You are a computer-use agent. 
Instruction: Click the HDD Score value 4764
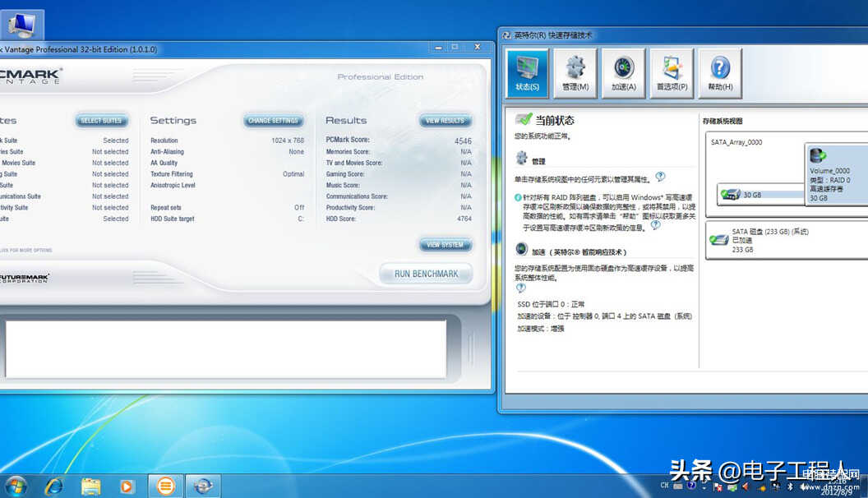point(464,219)
